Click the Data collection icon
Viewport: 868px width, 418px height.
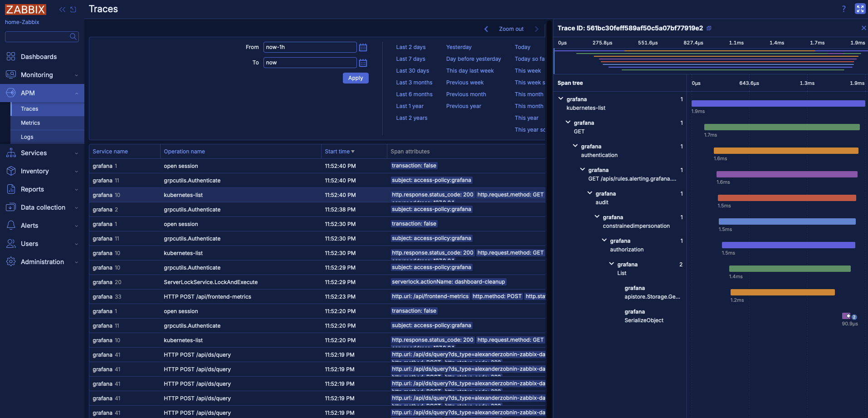pyautogui.click(x=11, y=207)
